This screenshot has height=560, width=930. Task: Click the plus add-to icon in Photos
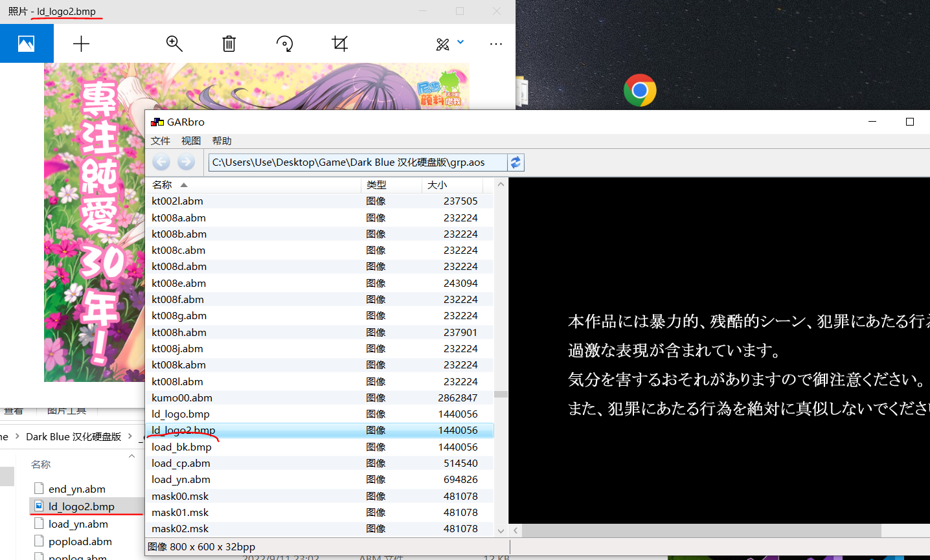click(x=81, y=43)
